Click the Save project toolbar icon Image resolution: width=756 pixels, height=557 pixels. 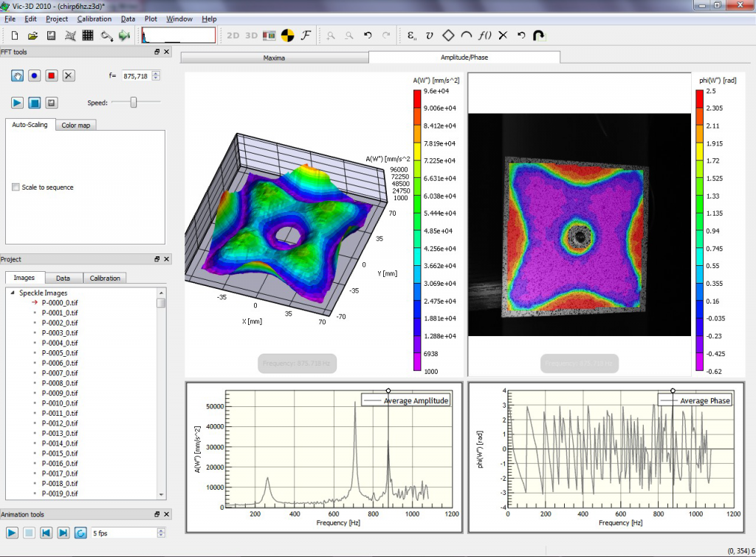[x=52, y=35]
